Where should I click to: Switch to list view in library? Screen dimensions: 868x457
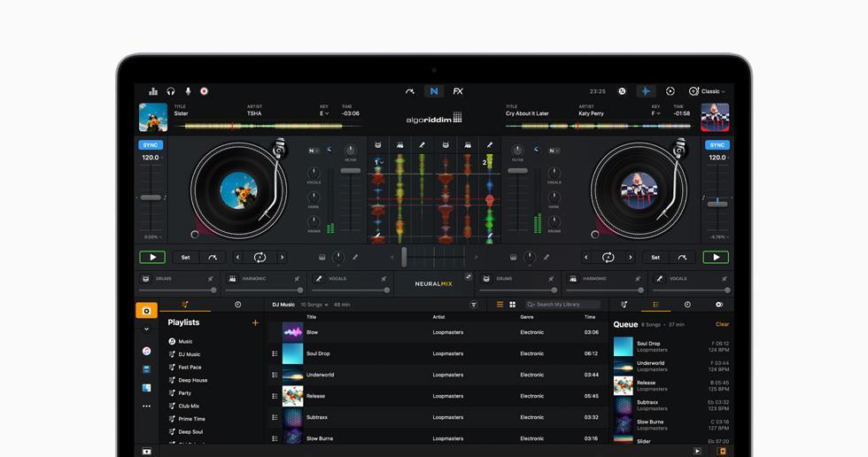pos(500,305)
